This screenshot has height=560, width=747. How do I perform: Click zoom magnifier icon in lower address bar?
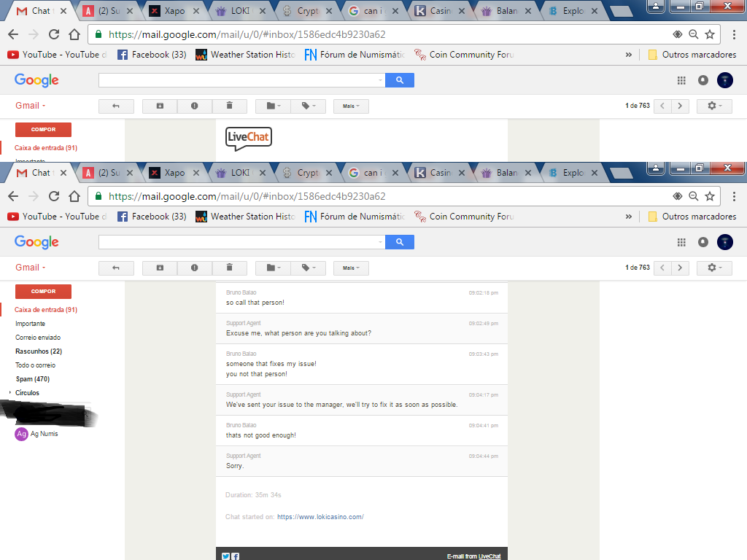pos(694,196)
